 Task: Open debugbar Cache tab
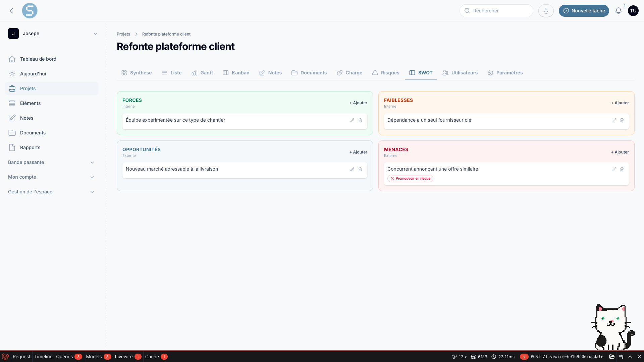pyautogui.click(x=156, y=357)
